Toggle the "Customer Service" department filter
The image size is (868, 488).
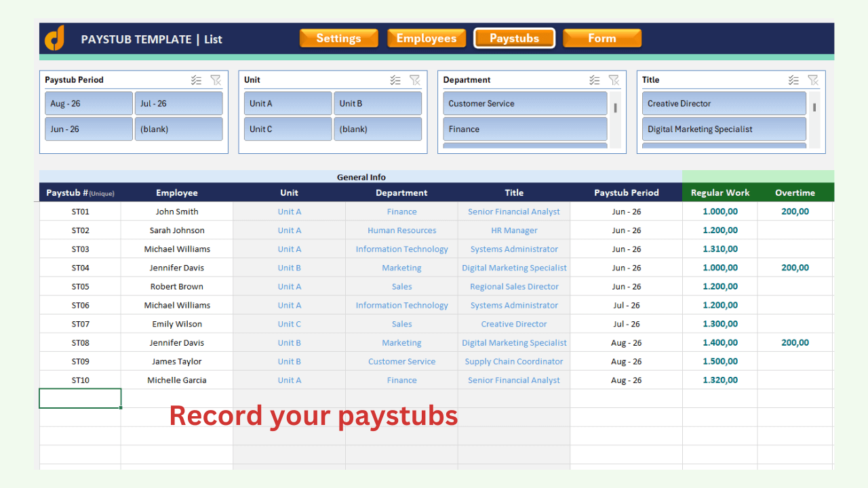[524, 103]
